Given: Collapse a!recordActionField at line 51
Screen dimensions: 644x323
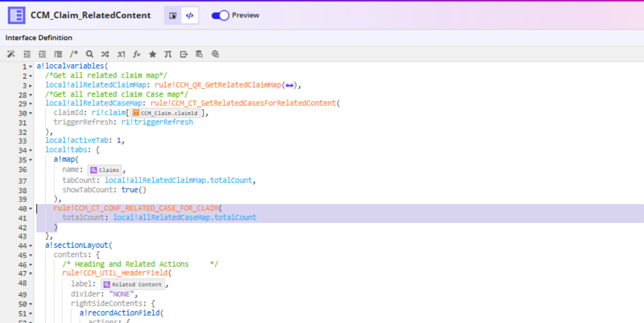Looking at the screenshot, I should (x=31, y=314).
